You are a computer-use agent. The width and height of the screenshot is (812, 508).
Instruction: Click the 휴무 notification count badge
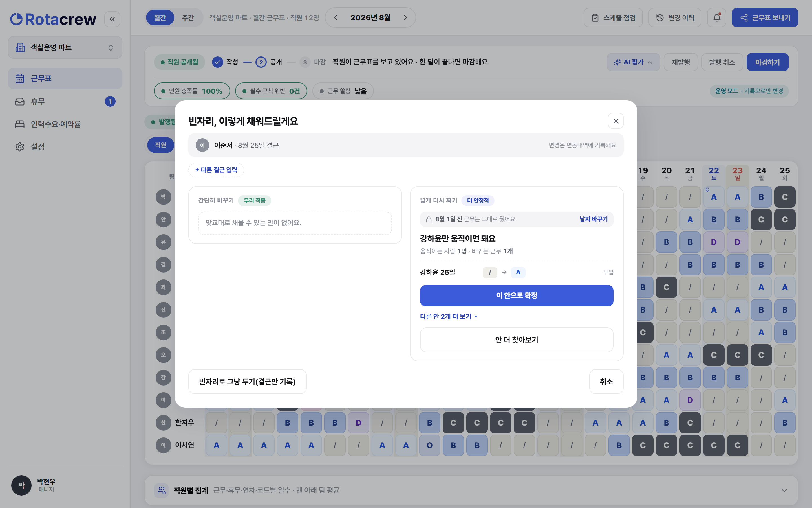110,102
